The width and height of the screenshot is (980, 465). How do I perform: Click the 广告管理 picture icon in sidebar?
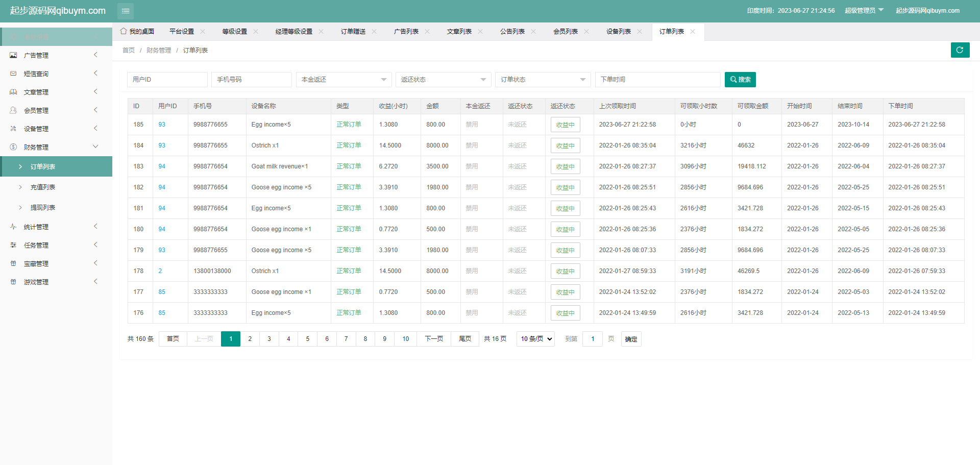pyautogui.click(x=13, y=55)
